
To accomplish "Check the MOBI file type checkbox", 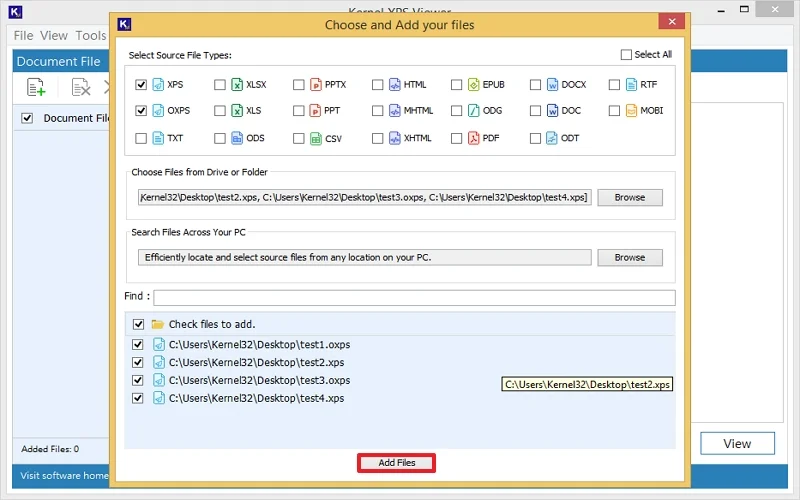I will [614, 111].
